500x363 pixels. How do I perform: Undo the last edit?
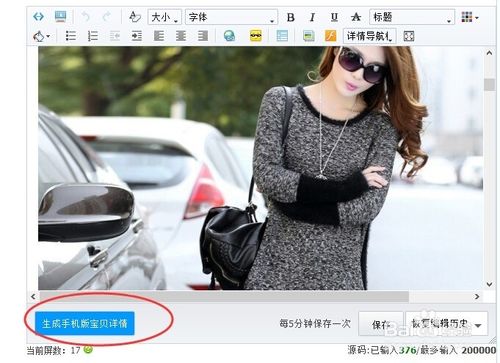click(x=86, y=17)
